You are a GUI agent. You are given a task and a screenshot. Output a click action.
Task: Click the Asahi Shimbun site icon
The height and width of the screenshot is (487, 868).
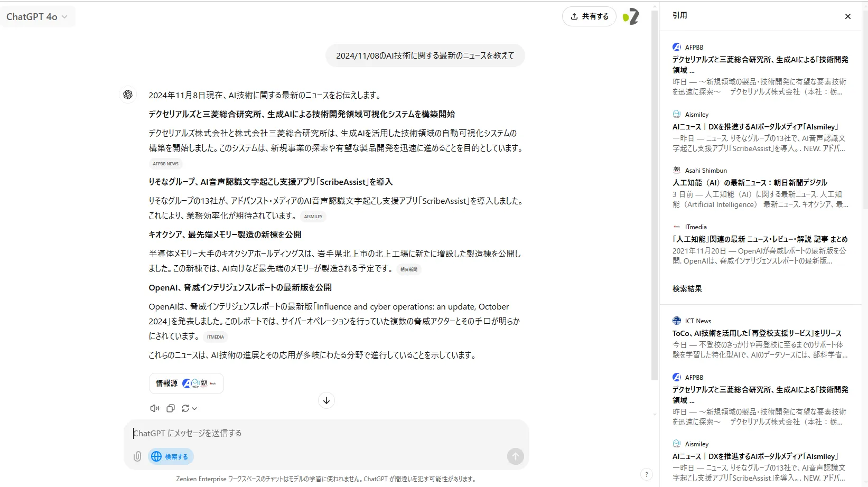point(677,170)
